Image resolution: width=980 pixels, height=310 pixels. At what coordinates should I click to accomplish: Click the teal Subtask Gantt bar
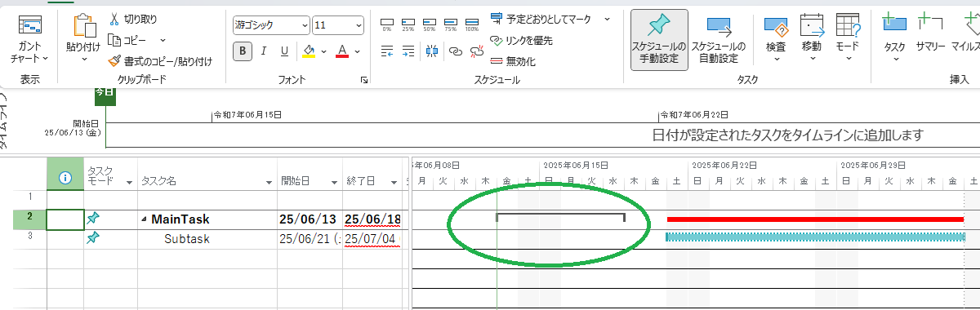click(815, 237)
